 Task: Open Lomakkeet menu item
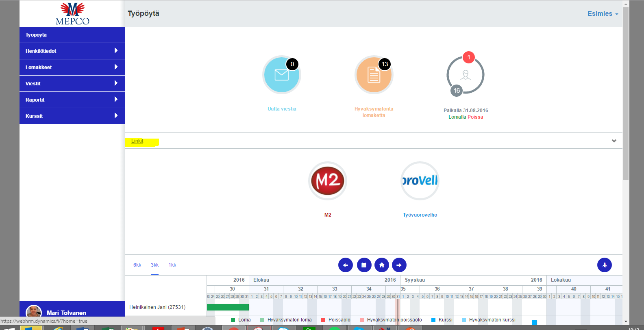72,67
